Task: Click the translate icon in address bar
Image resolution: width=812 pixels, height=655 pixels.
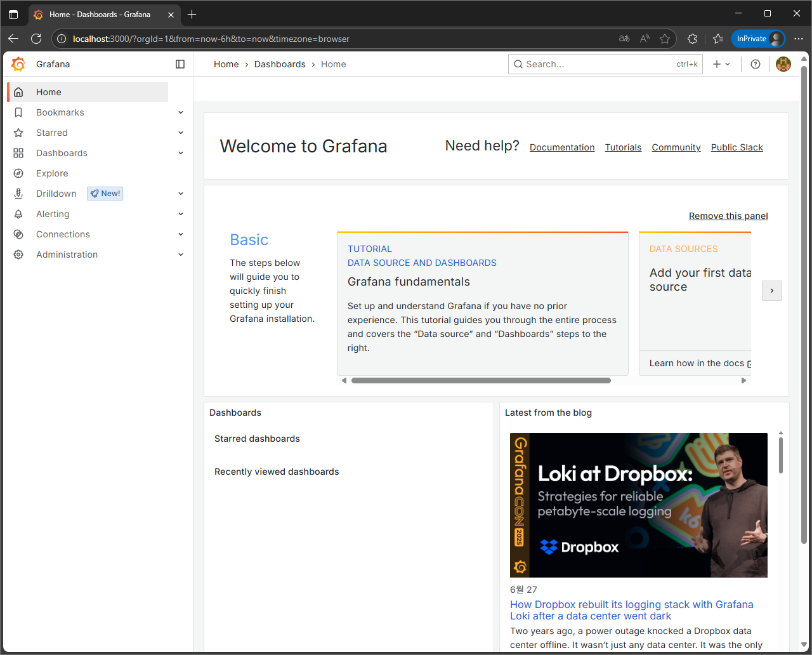Action: tap(624, 39)
